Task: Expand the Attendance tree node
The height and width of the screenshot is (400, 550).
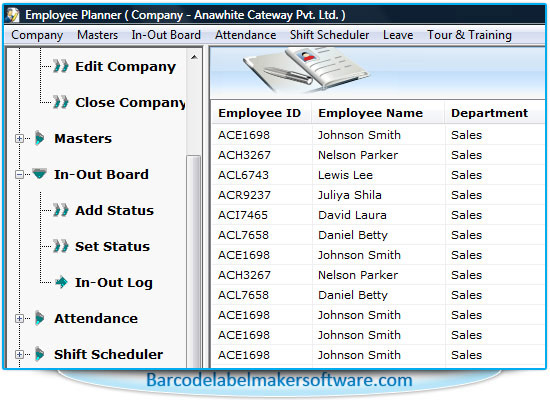Action: tap(19, 319)
